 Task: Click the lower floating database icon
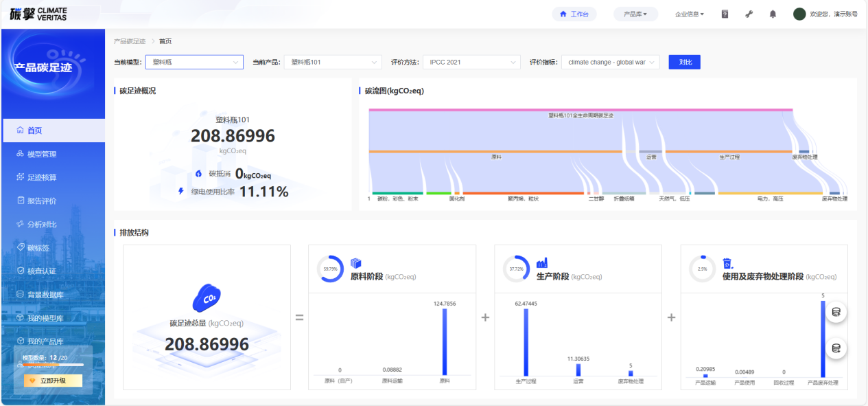point(836,348)
